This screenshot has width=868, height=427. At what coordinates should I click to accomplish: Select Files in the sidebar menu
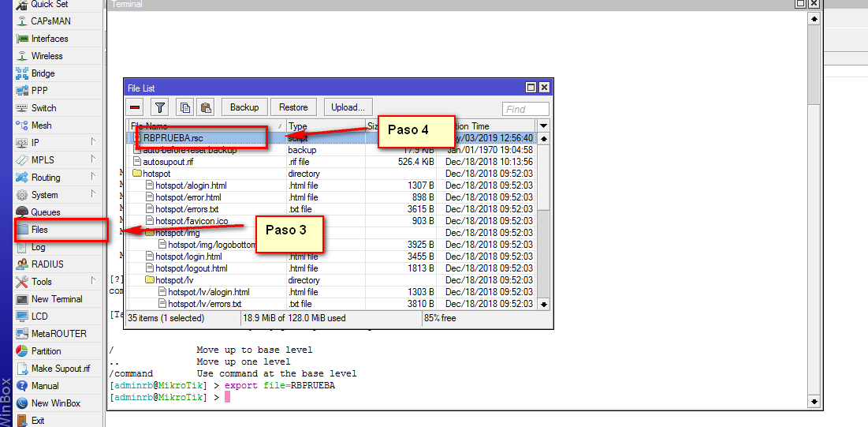coord(39,230)
